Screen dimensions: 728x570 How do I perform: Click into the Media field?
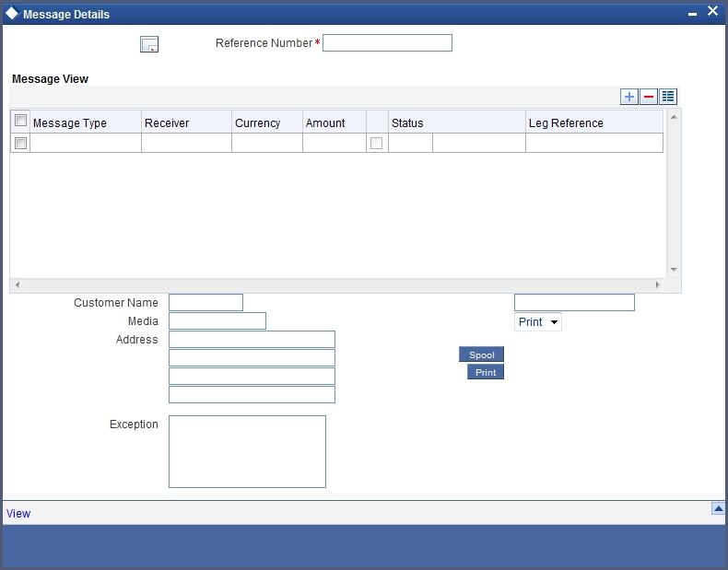217,321
